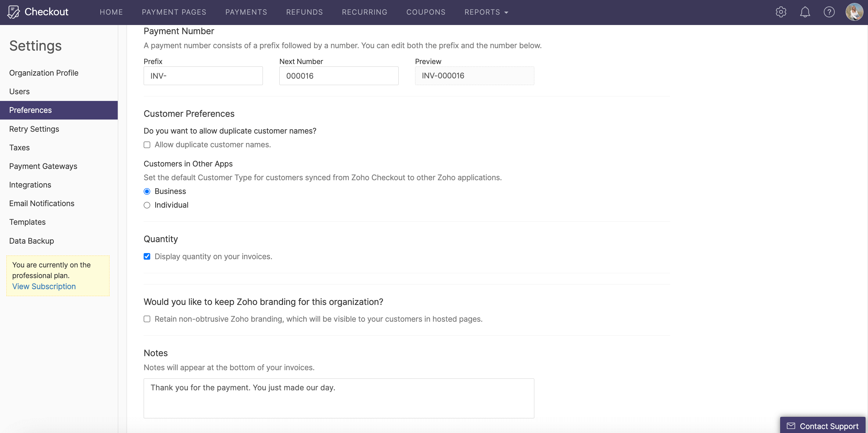
Task: Open the Checkout home via the logo icon
Action: pos(13,12)
